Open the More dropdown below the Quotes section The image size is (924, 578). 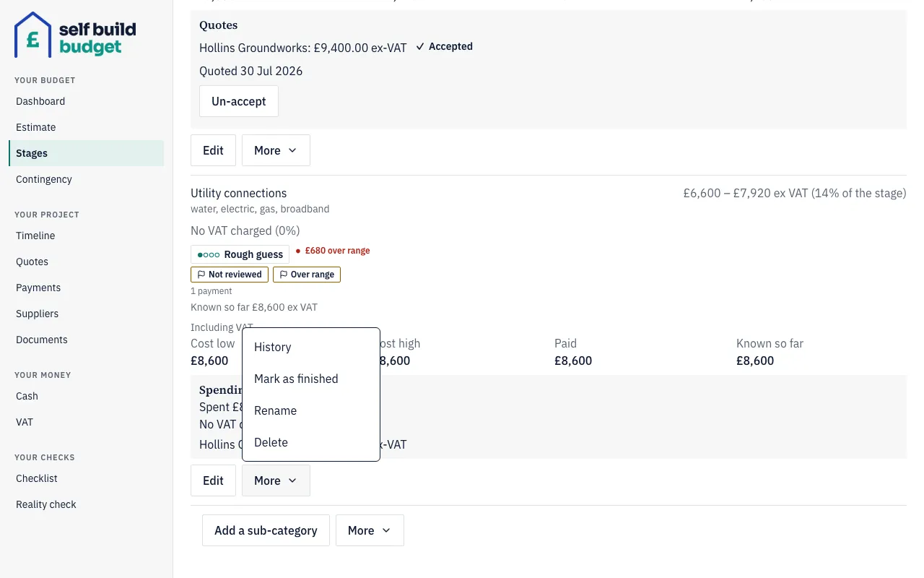click(x=276, y=150)
